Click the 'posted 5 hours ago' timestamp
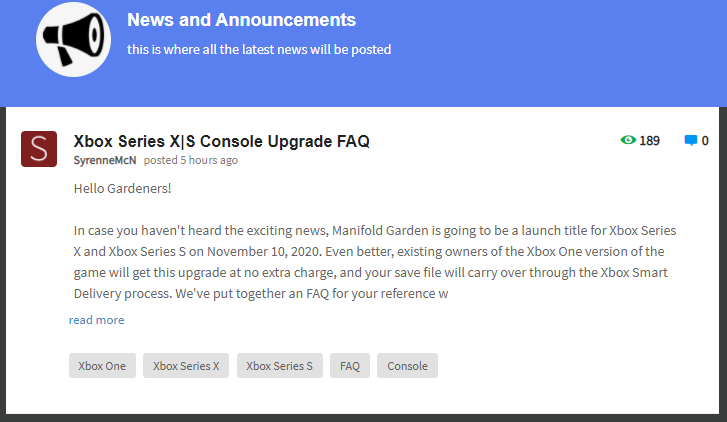 [190, 160]
